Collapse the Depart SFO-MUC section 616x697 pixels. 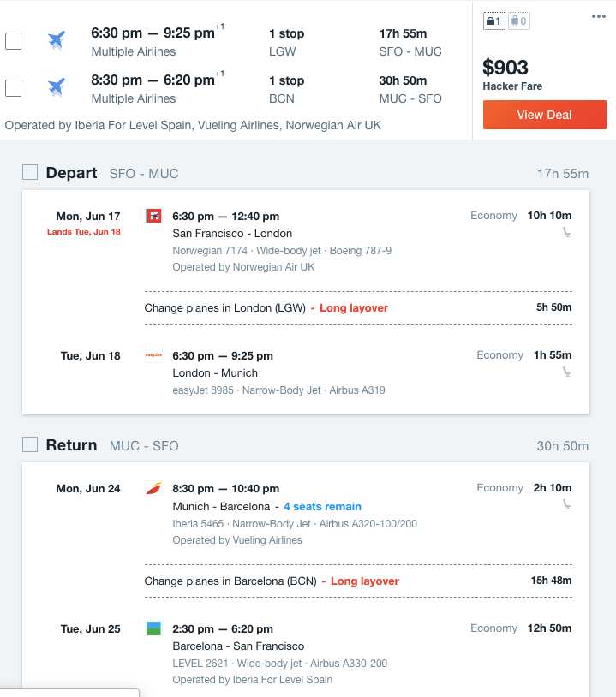(x=71, y=172)
